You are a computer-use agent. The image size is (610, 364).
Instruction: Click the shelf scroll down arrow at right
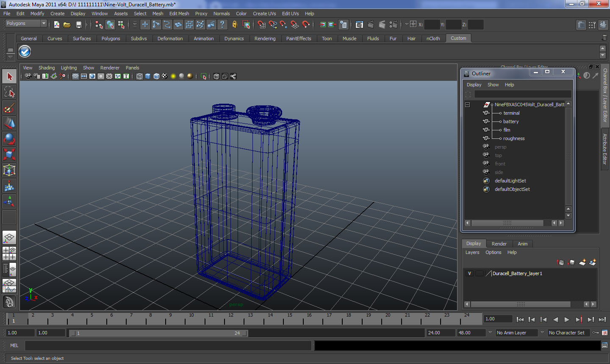tap(603, 55)
